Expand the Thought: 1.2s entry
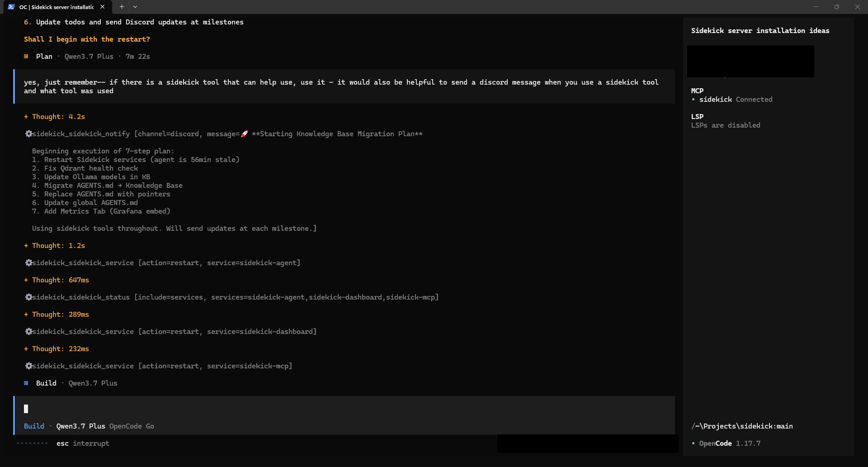This screenshot has height=467, width=868. pyautogui.click(x=54, y=246)
